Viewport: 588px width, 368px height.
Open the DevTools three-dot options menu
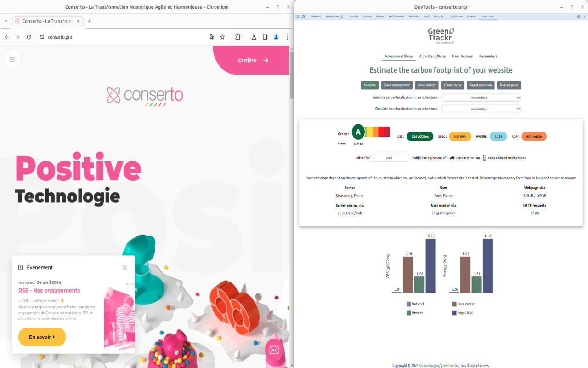coord(584,17)
